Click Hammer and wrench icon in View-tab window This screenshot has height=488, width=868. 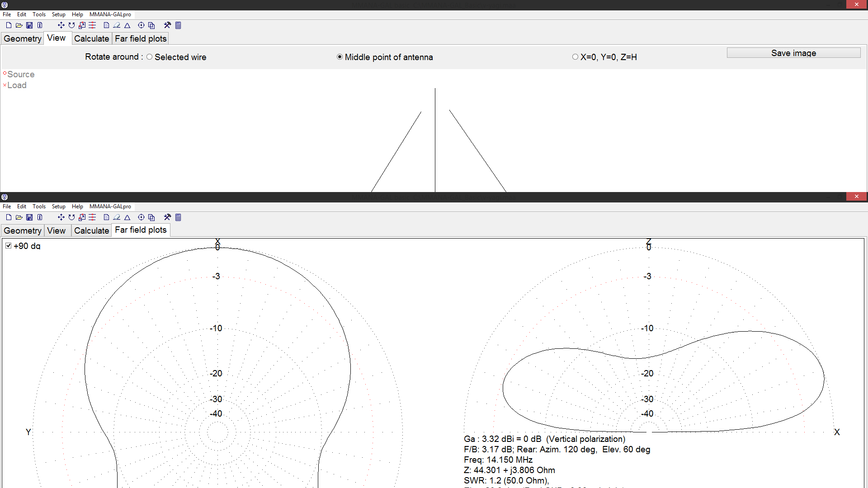[167, 25]
